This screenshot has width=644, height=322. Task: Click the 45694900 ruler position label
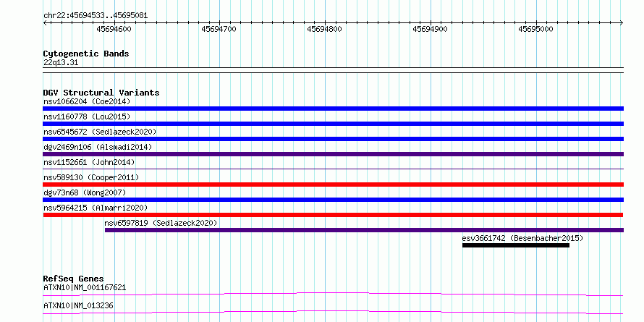pos(430,29)
